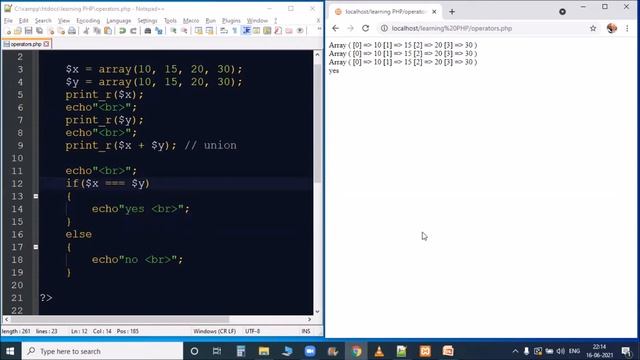
Task: Open a new Chrome tab
Action: 452,12
